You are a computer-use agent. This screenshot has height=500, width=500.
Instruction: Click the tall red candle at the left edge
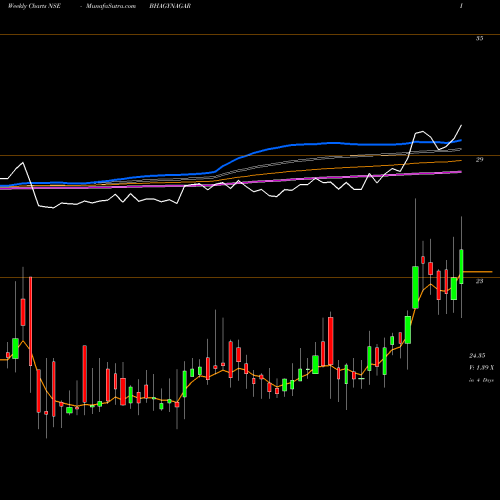coord(31,321)
